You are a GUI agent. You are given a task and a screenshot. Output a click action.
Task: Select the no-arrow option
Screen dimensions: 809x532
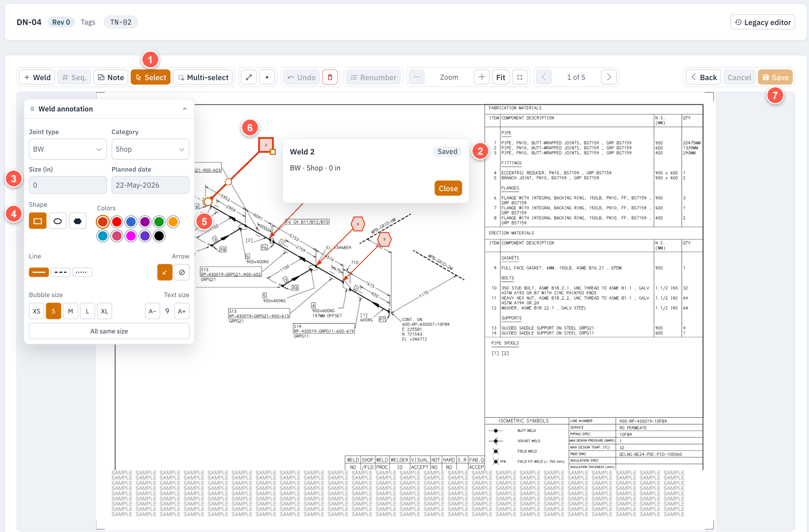coord(182,272)
